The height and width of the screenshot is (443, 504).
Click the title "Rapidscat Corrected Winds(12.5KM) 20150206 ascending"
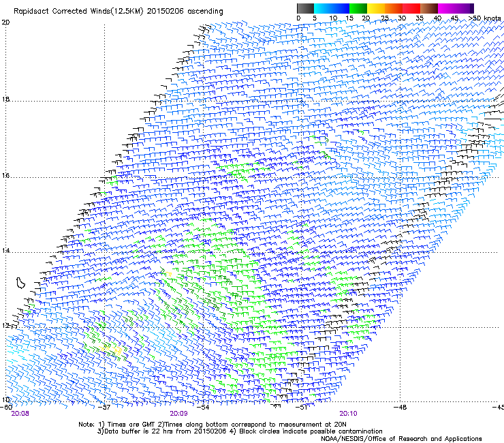coord(119,12)
